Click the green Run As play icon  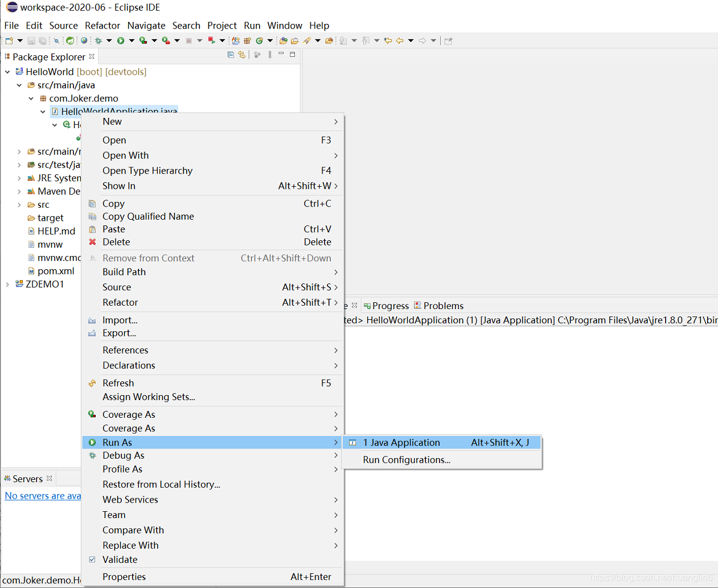click(x=92, y=442)
